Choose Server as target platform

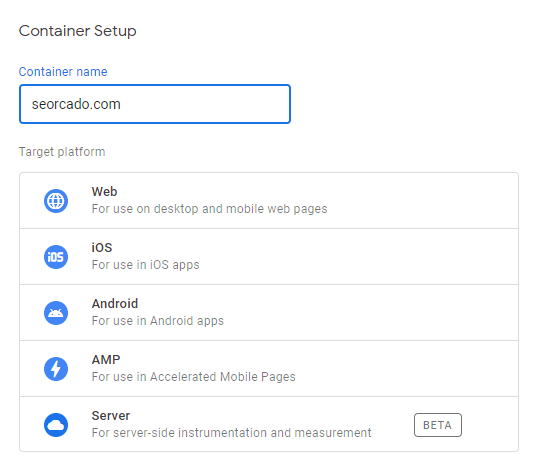point(269,424)
